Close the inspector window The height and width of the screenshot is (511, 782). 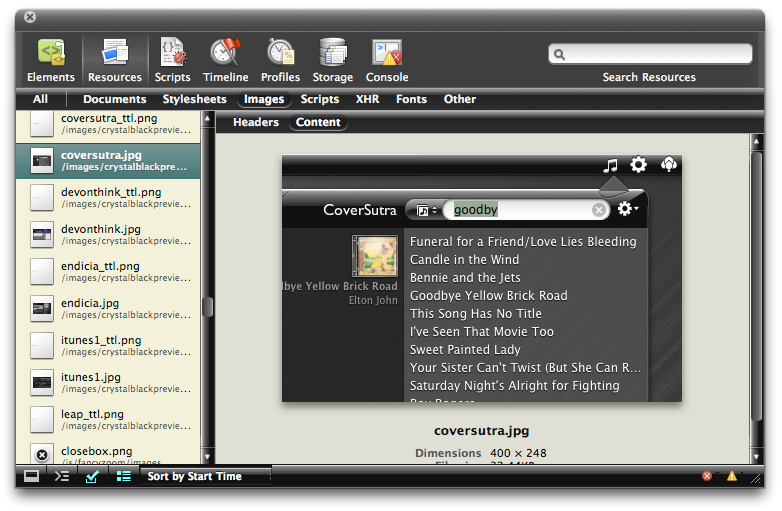tap(30, 17)
